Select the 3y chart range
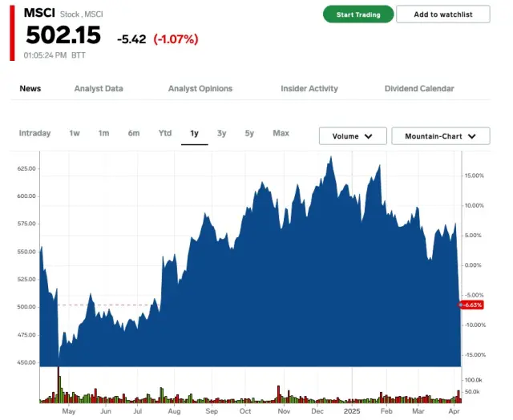This screenshot has width=513, height=420. (x=221, y=133)
